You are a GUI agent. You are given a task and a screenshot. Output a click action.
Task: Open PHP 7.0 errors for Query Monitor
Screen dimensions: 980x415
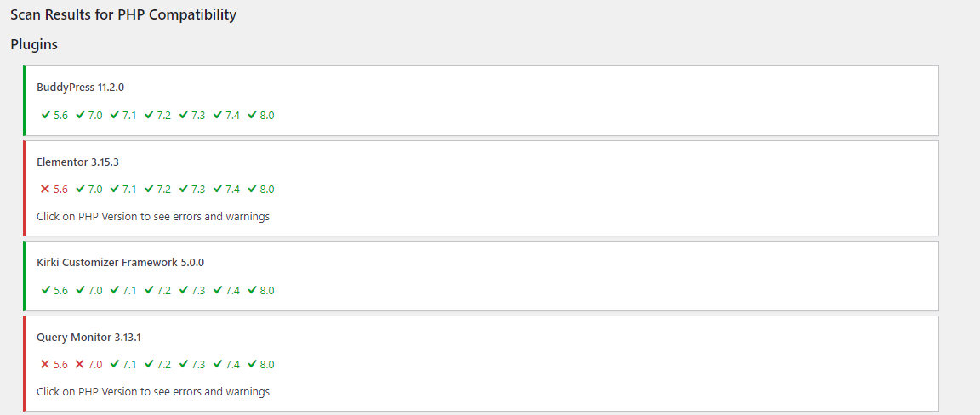(x=95, y=365)
